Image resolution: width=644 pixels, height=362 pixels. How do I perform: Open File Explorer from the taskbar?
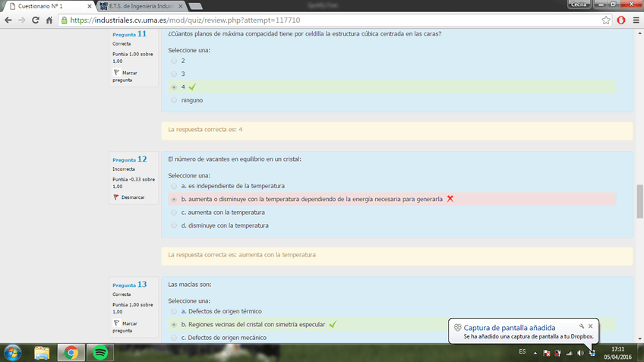(x=42, y=352)
